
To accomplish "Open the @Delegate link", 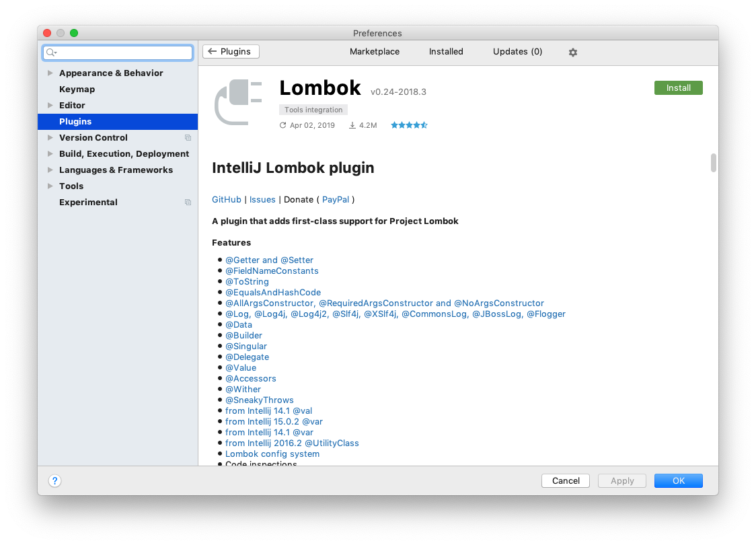I will pos(248,357).
